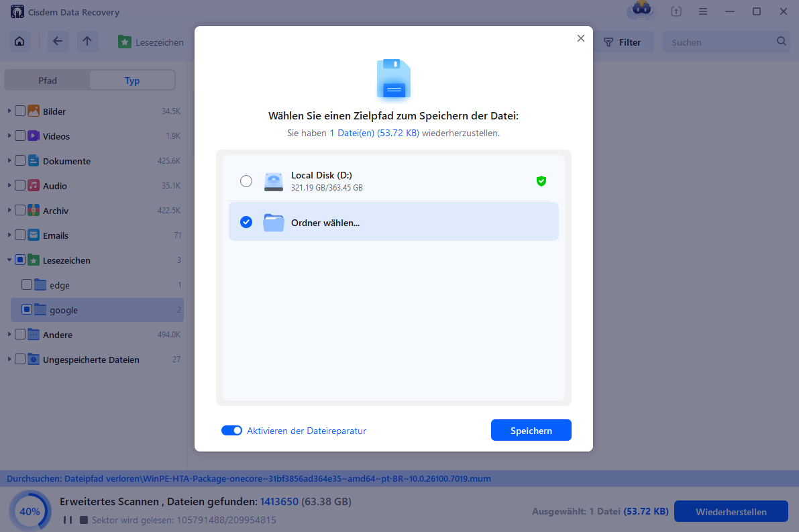
Task: Switch to the Typ tab
Action: [131, 80]
